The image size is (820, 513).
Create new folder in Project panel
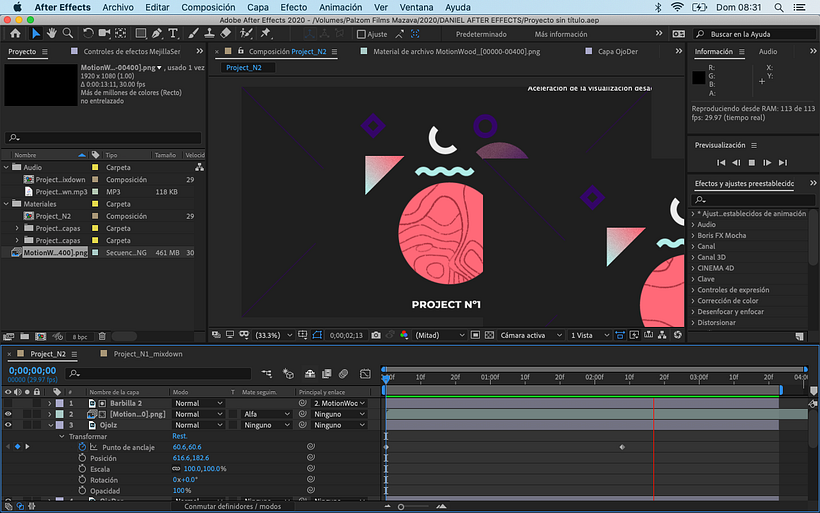point(25,336)
